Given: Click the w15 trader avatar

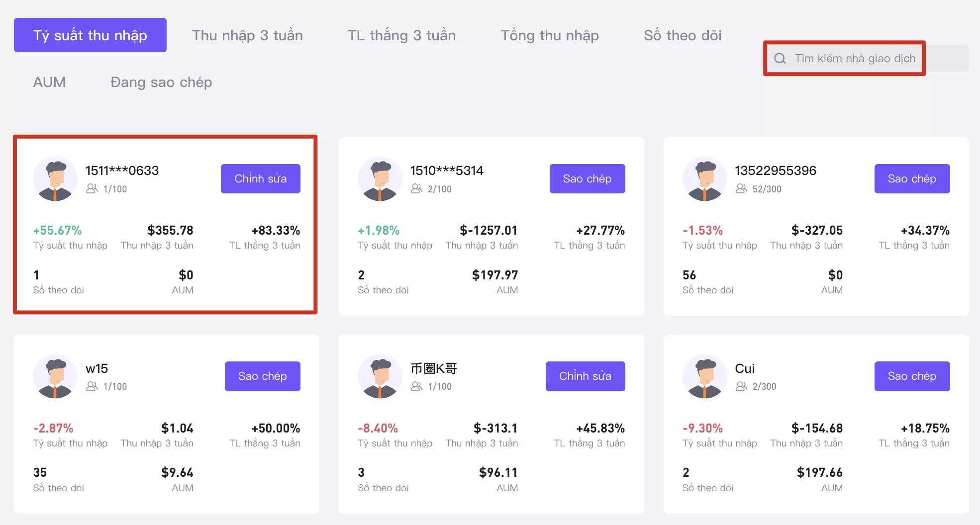Looking at the screenshot, I should point(55,376).
